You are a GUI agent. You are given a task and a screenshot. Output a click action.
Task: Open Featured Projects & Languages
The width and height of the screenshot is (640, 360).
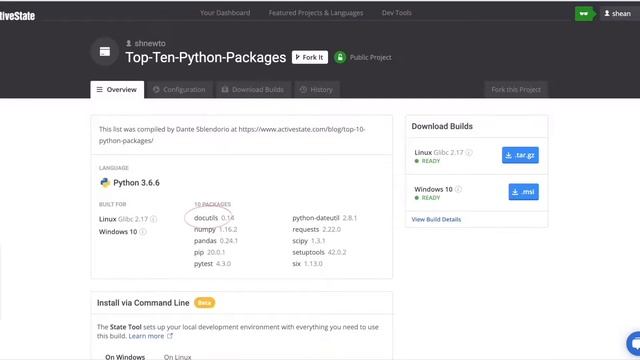tap(316, 13)
